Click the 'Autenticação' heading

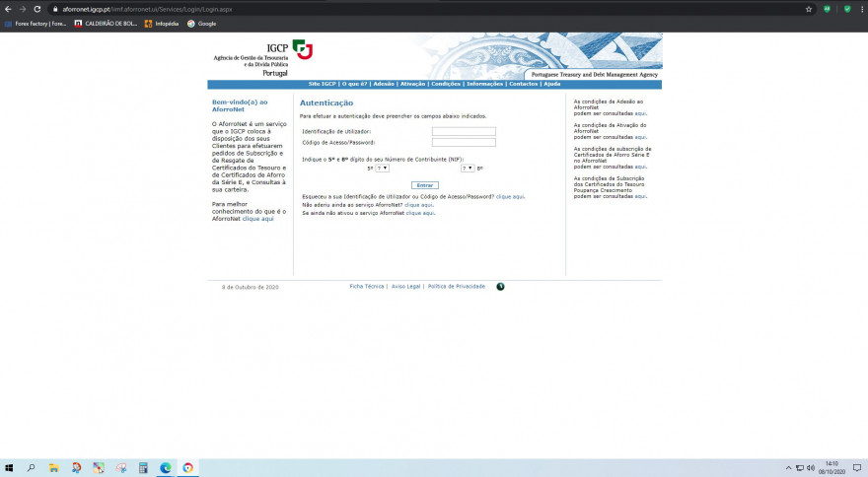tap(326, 102)
